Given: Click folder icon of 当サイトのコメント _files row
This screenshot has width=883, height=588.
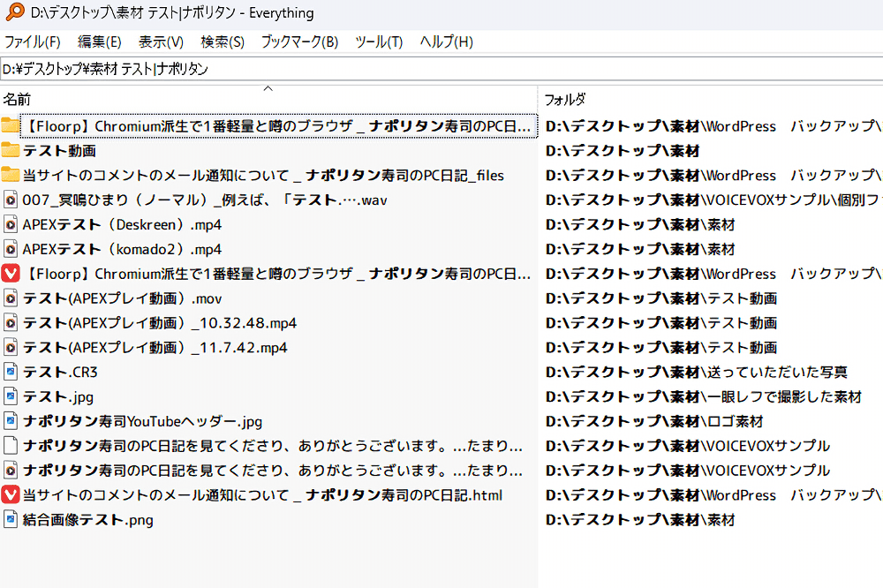Looking at the screenshot, I should [x=10, y=175].
